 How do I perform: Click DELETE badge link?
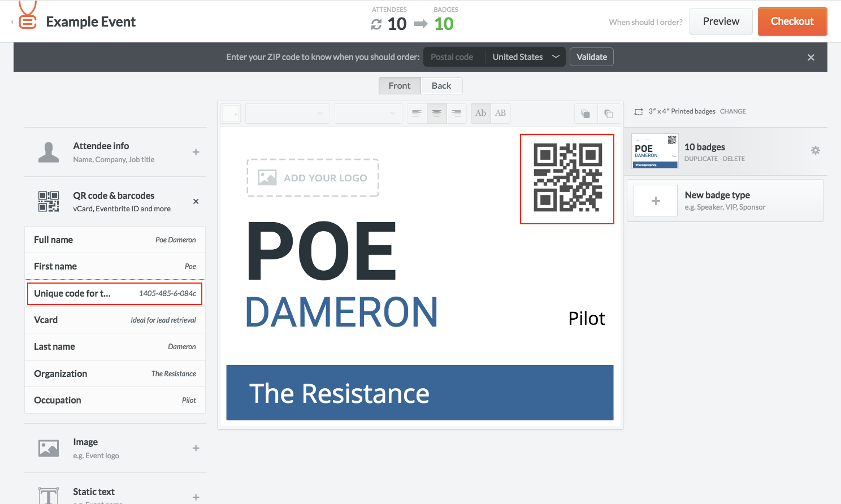[x=734, y=159]
